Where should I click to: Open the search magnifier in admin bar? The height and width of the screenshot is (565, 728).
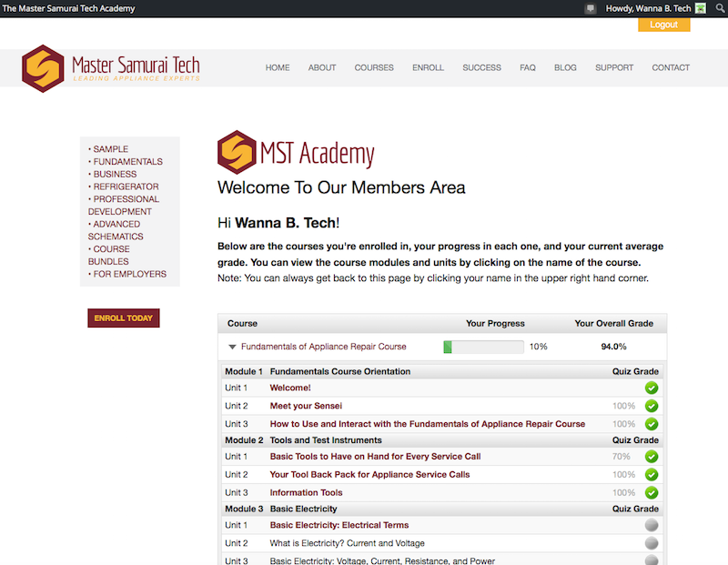(x=720, y=8)
